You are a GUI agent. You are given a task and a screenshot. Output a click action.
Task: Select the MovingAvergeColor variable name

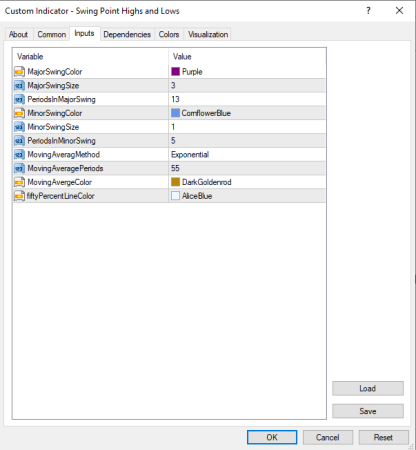(60, 182)
